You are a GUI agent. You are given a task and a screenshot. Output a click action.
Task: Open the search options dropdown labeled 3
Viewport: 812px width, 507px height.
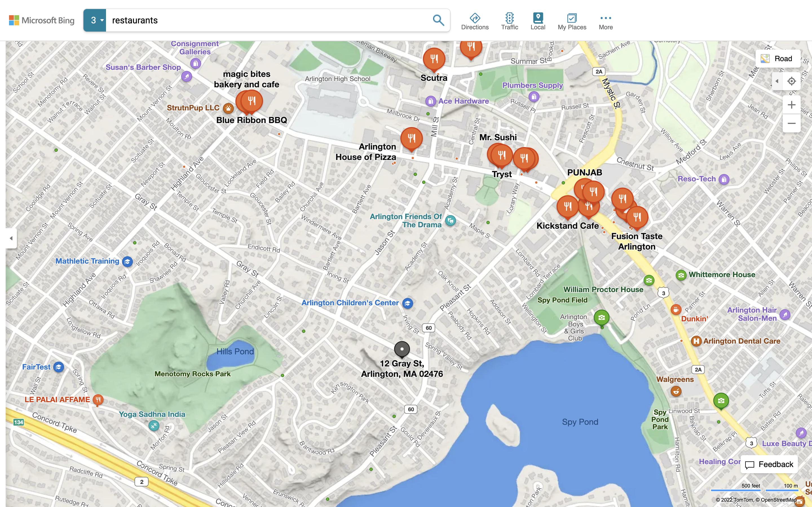pos(95,21)
